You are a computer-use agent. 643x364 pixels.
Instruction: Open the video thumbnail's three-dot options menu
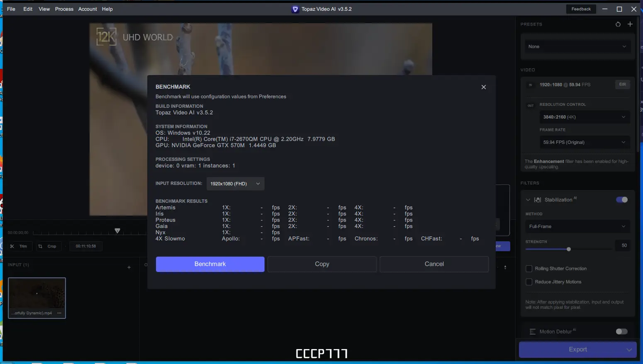(59, 313)
